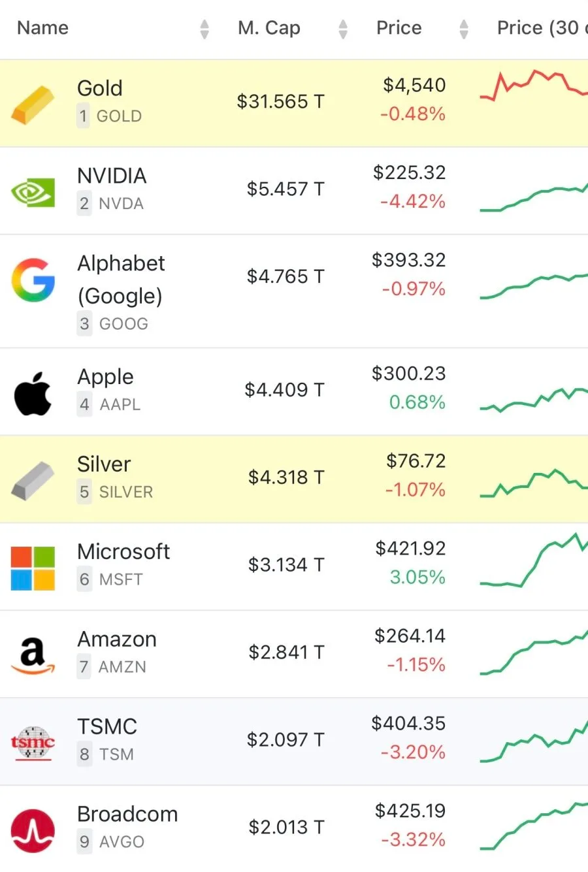Click the Broadcom red circle logo
Viewport: 588px width, 872px height.
tap(33, 830)
